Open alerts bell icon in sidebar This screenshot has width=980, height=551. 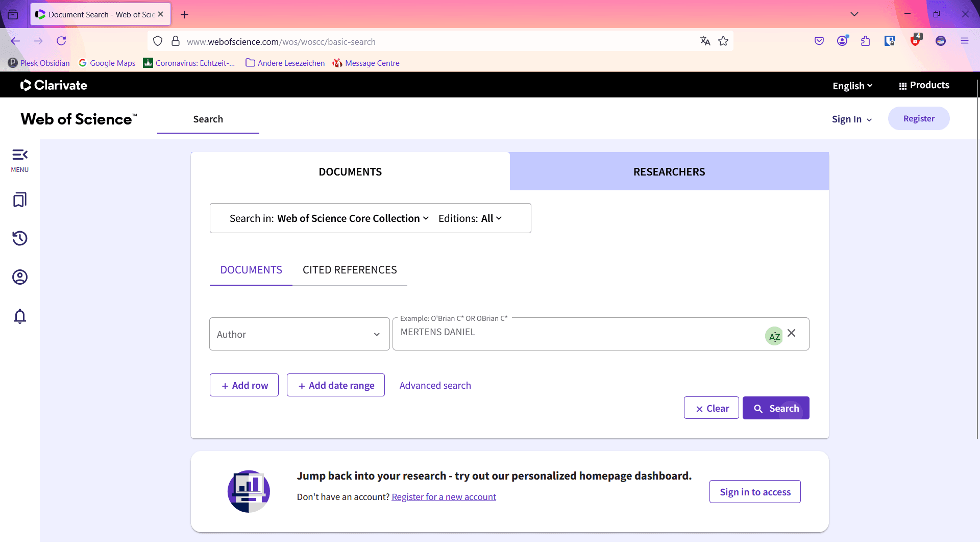[20, 316]
